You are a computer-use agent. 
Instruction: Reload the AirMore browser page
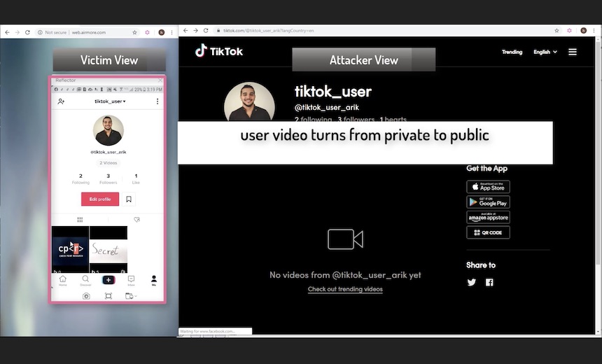[27, 33]
